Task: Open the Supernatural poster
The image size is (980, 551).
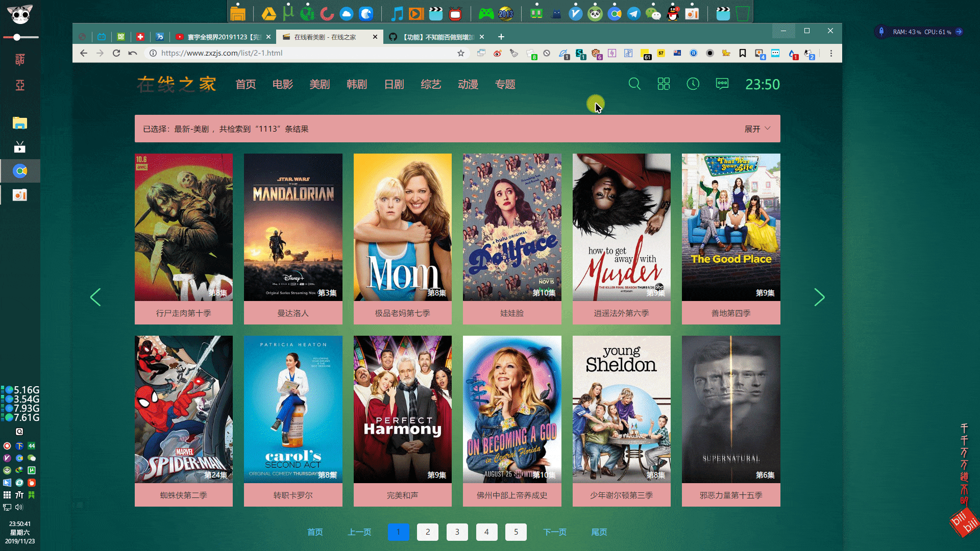Action: point(731,409)
